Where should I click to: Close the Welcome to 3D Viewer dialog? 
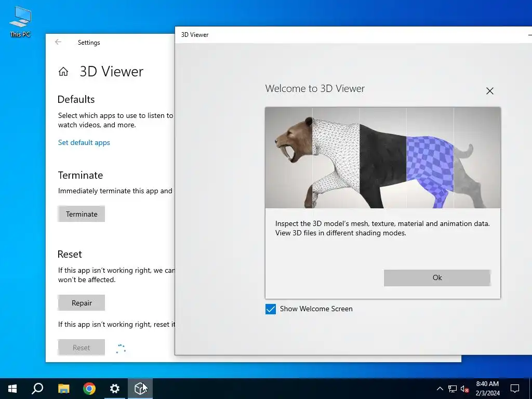pos(489,91)
